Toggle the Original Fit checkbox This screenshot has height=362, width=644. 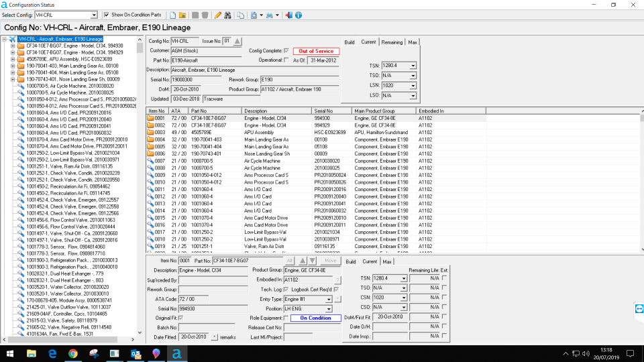pyautogui.click(x=180, y=318)
